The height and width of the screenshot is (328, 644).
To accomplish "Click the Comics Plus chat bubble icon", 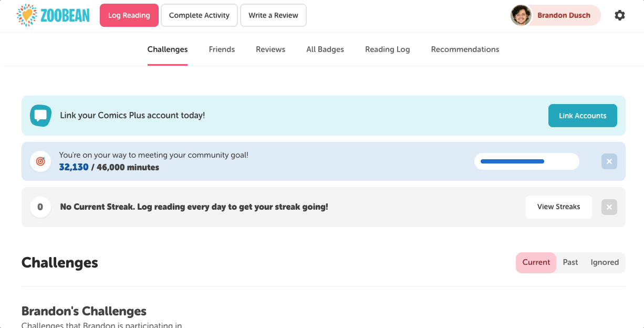I will (x=40, y=116).
